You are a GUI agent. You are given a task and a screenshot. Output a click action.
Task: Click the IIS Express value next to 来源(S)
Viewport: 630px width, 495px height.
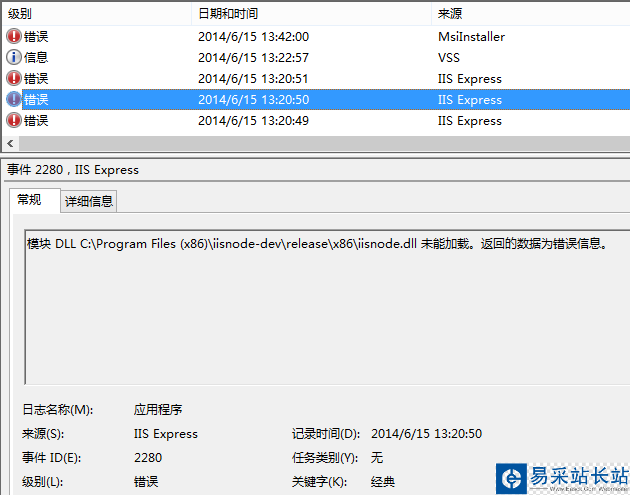pyautogui.click(x=166, y=434)
